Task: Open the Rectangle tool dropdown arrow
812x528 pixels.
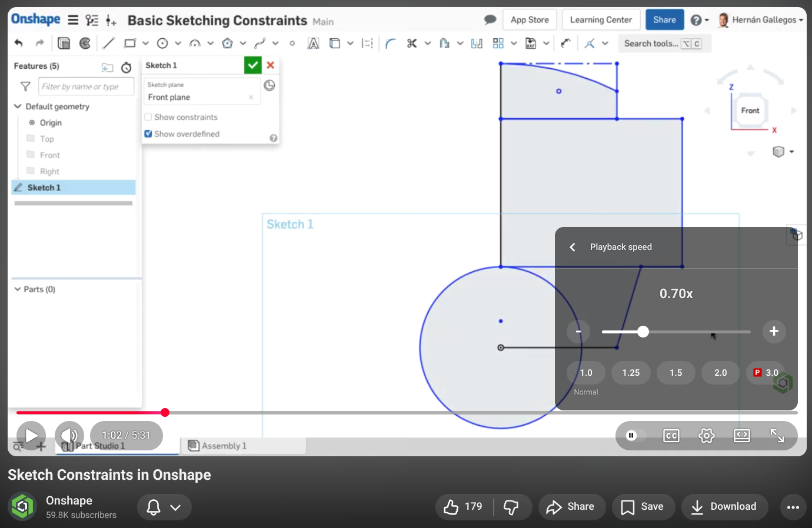Action: pos(145,43)
